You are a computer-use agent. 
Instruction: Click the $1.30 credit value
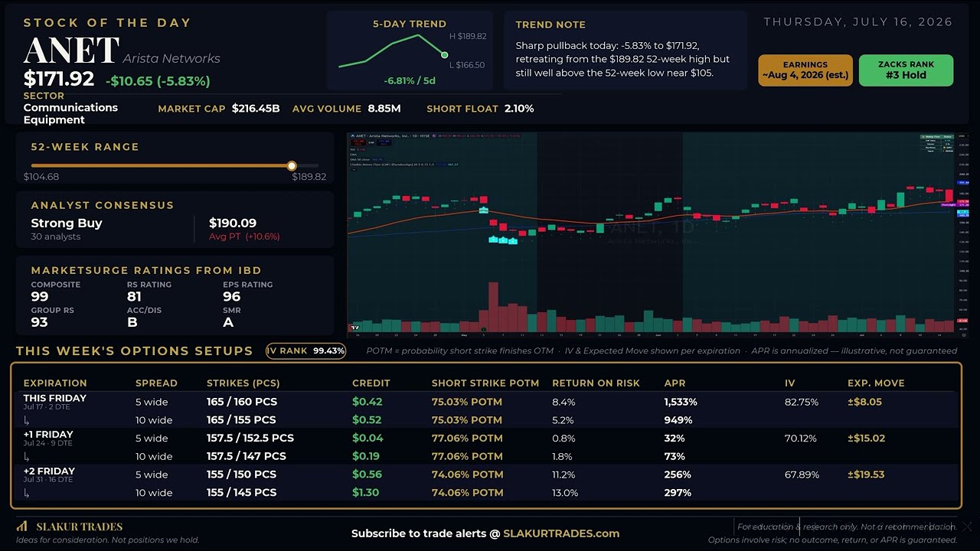[366, 493]
